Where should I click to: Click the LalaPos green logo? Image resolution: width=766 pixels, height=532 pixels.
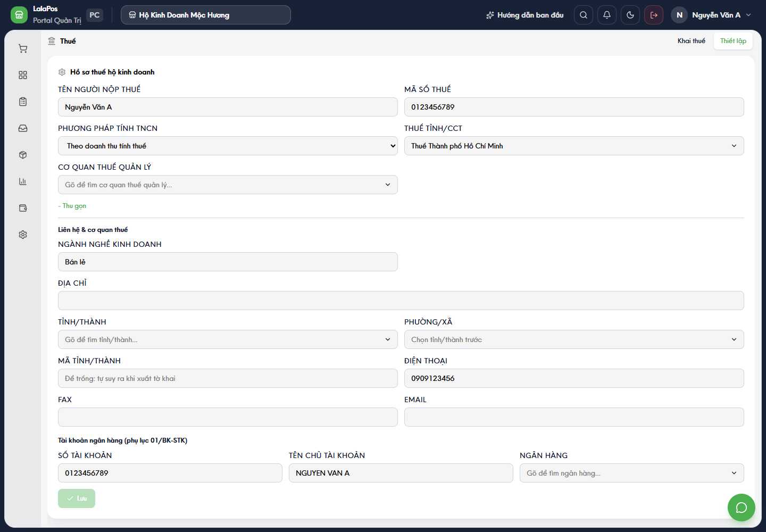[x=19, y=15]
